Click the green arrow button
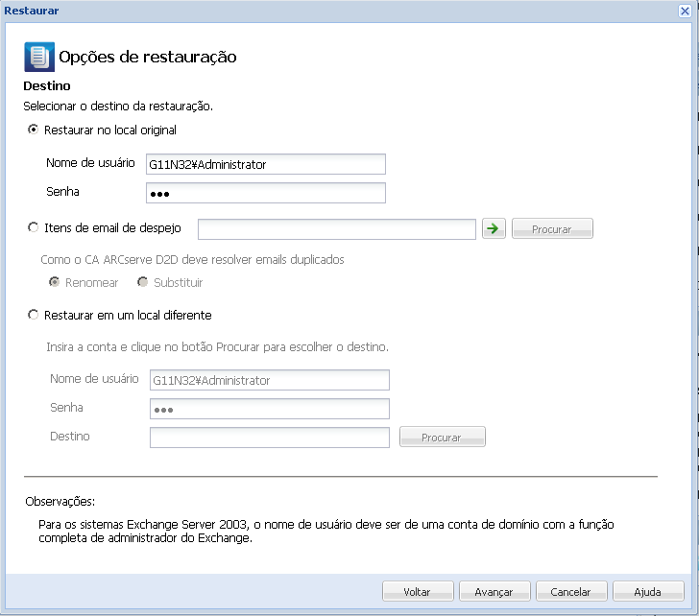The height and width of the screenshot is (616, 699). pos(494,229)
